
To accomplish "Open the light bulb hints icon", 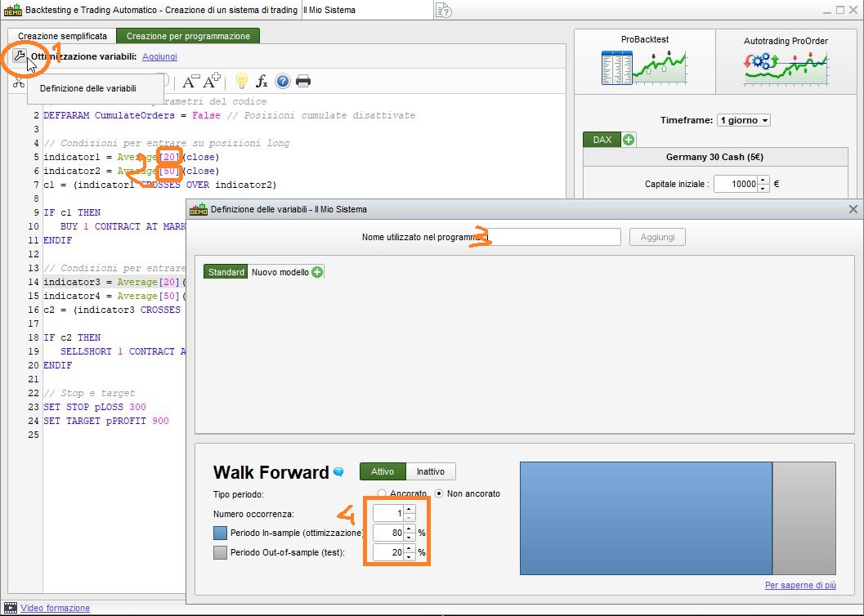I will coord(241,81).
